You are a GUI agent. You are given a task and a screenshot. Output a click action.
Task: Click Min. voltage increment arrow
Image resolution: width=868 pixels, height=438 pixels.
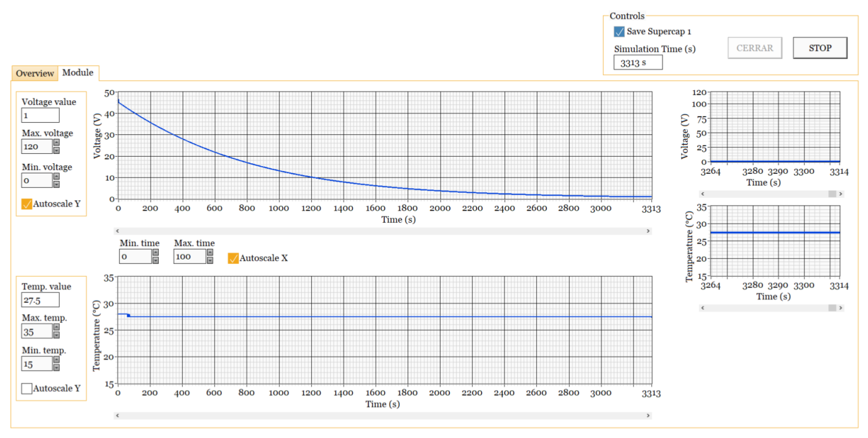tap(57, 177)
